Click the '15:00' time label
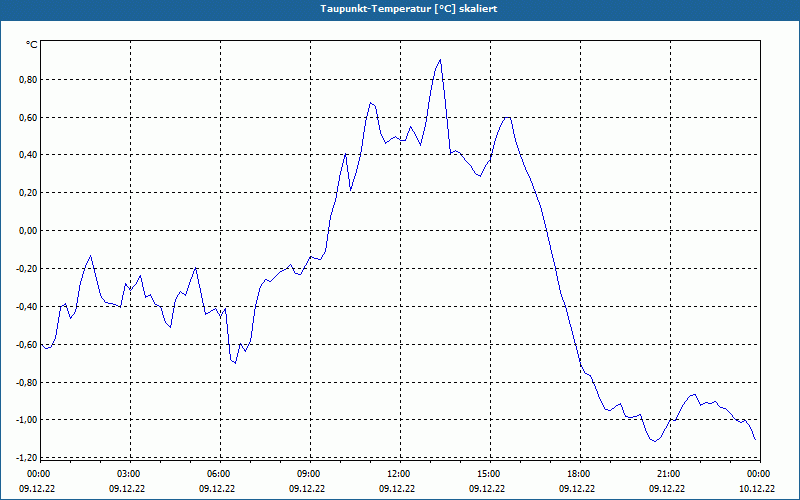The width and height of the screenshot is (800, 500). tap(490, 474)
